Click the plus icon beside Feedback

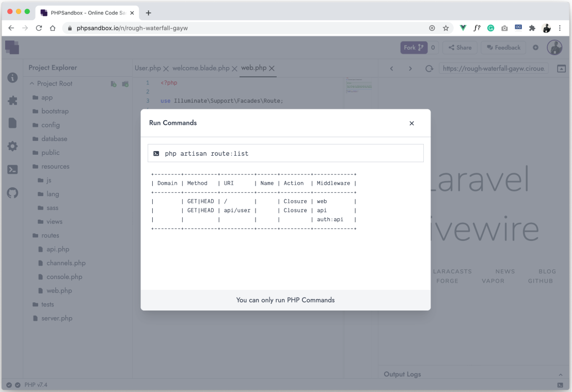[x=535, y=47]
